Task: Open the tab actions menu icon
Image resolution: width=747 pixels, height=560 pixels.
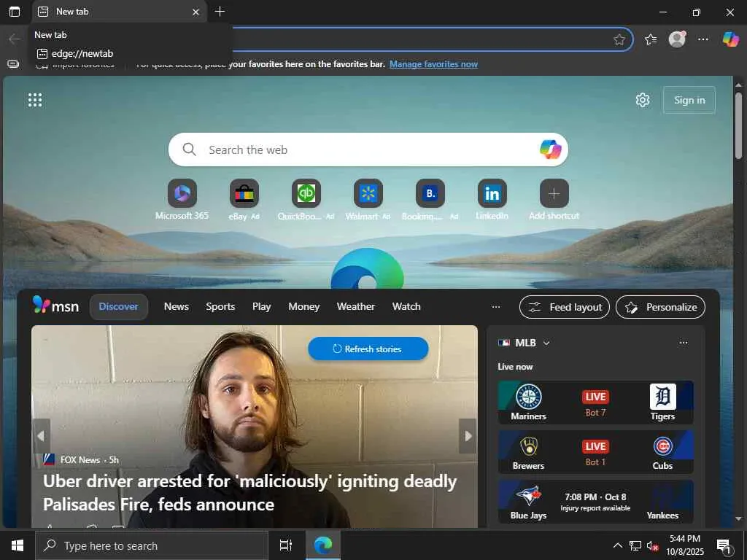Action: 15,12
